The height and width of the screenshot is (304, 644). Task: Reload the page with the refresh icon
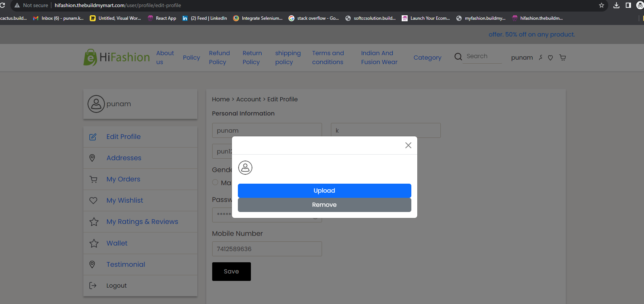coord(3,5)
